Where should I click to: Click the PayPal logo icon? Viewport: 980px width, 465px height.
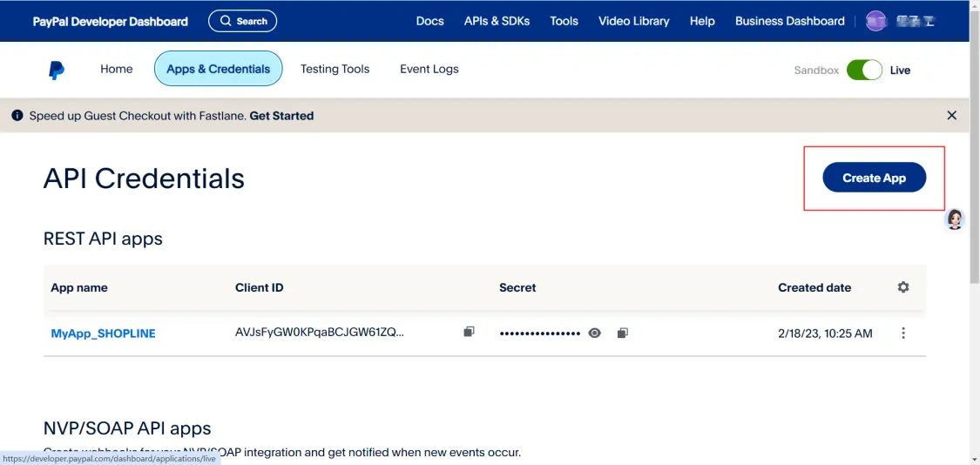(57, 70)
